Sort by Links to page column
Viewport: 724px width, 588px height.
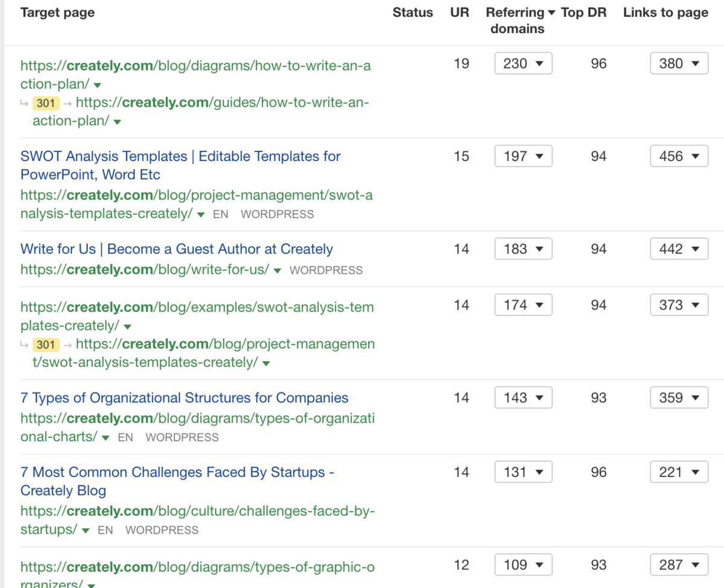[665, 13]
